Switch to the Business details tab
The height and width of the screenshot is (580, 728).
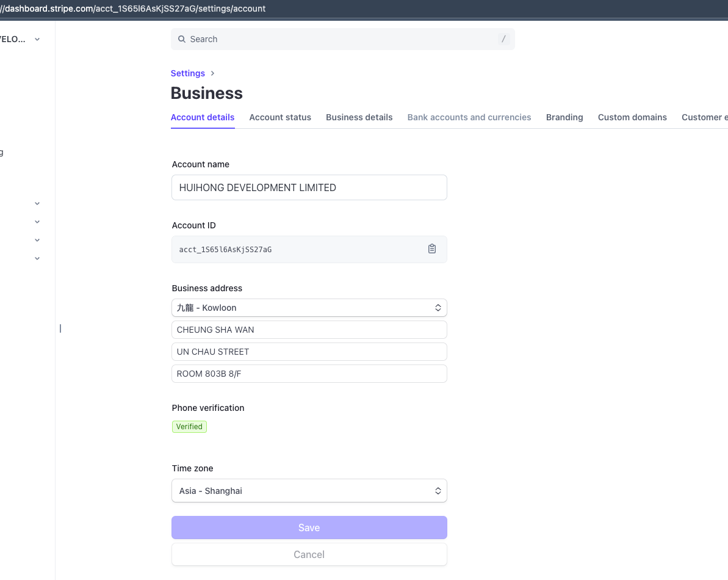[359, 117]
